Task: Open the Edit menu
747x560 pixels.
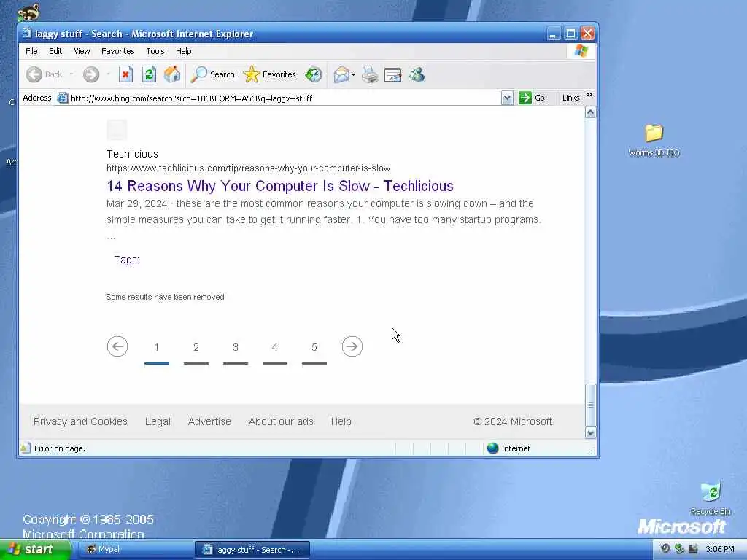Action: [x=55, y=51]
